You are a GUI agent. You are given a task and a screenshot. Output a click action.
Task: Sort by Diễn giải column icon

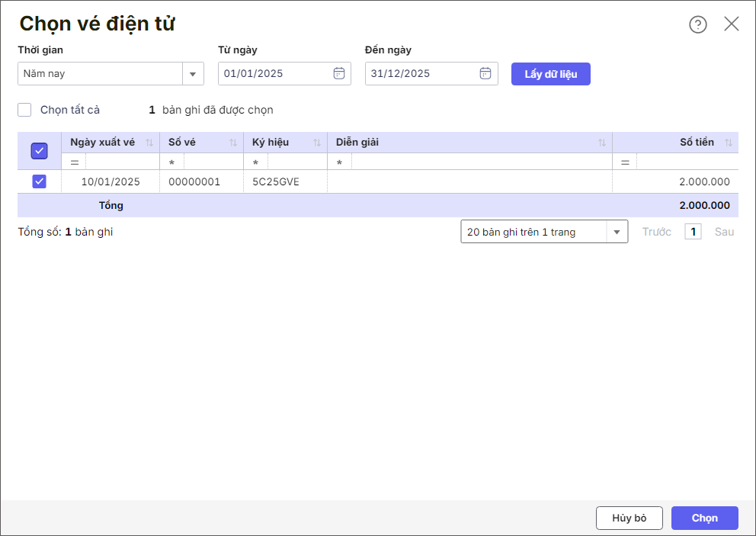click(602, 143)
